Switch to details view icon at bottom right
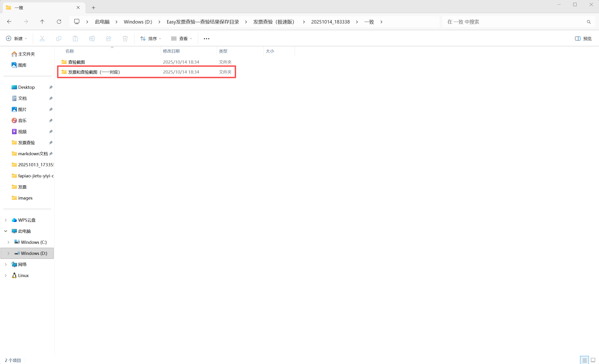Image resolution: width=599 pixels, height=364 pixels. tap(584, 360)
